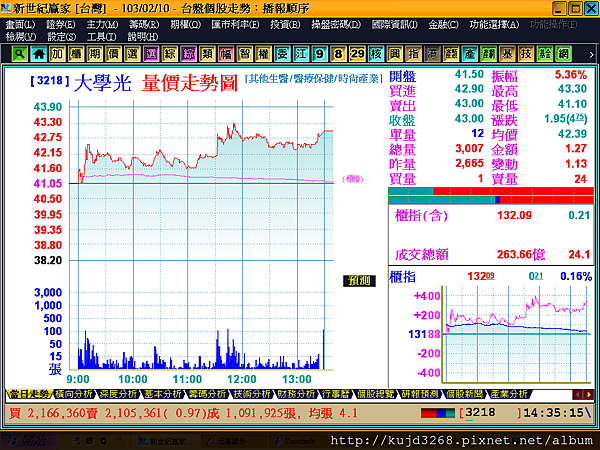
Task: Select the 29 toolbar button
Action: (x=357, y=54)
